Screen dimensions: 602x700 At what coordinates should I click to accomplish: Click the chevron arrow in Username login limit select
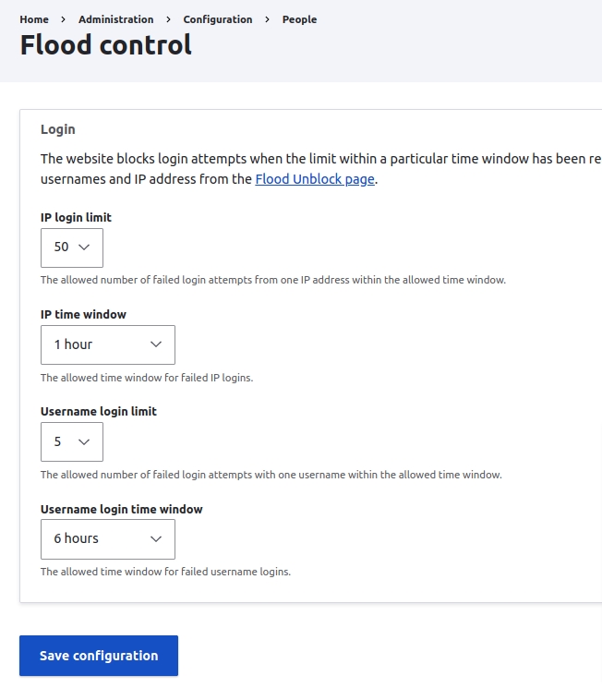click(x=84, y=442)
